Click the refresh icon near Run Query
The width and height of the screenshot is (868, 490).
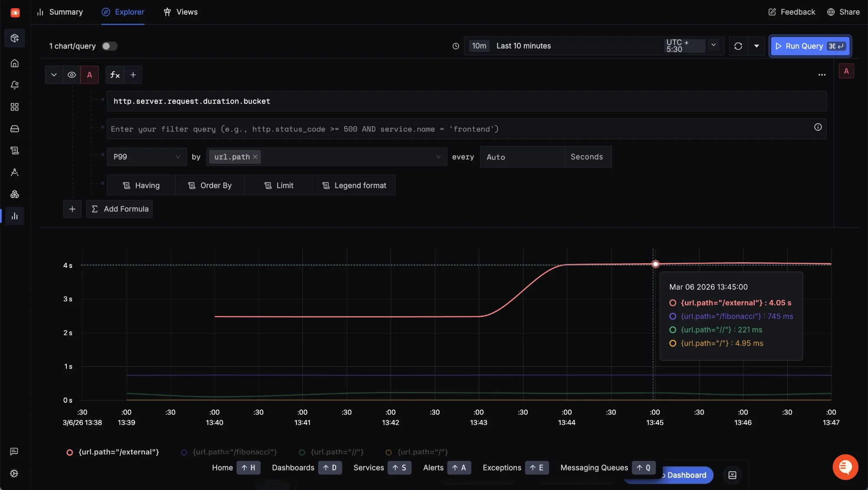[738, 46]
